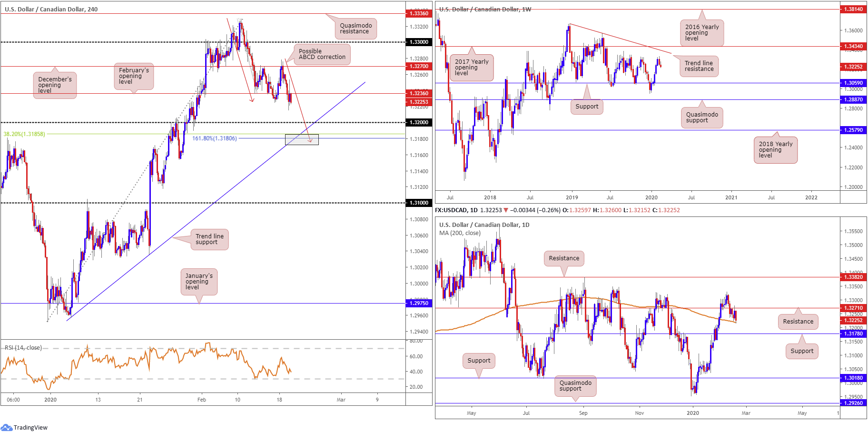Click the grey ABCD target zone box
Viewport: 868px width, 432px height.
[x=302, y=139]
